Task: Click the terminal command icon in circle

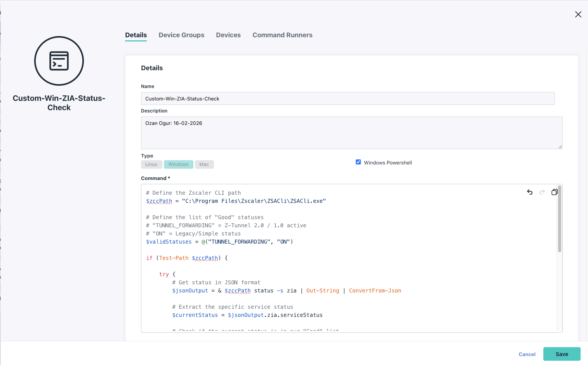Action: point(59,61)
